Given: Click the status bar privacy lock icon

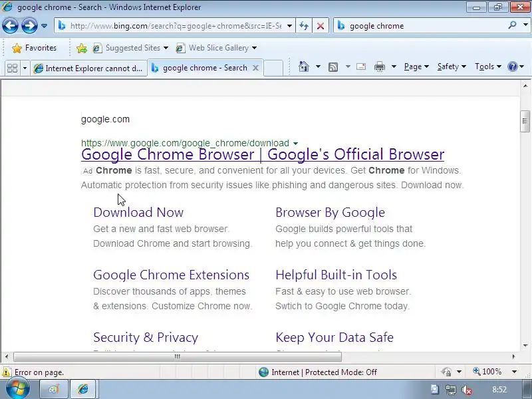Looking at the screenshot, I should tap(446, 372).
